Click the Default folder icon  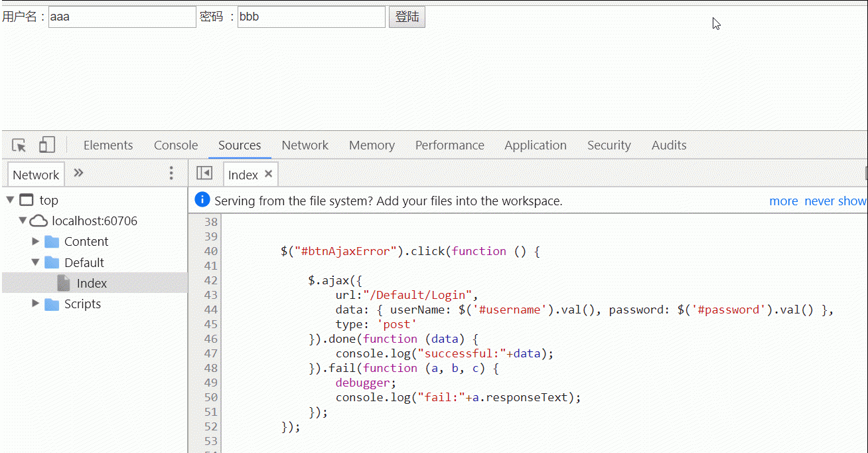click(52, 262)
